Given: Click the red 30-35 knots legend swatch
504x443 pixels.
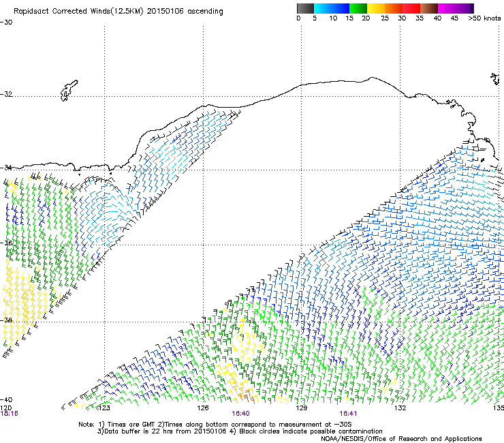Looking at the screenshot, I should [411, 8].
